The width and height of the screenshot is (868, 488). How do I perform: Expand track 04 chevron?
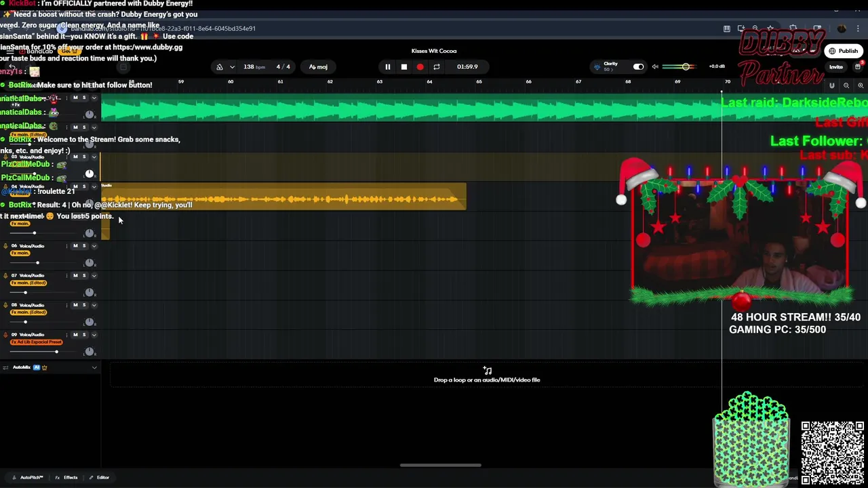pyautogui.click(x=94, y=186)
